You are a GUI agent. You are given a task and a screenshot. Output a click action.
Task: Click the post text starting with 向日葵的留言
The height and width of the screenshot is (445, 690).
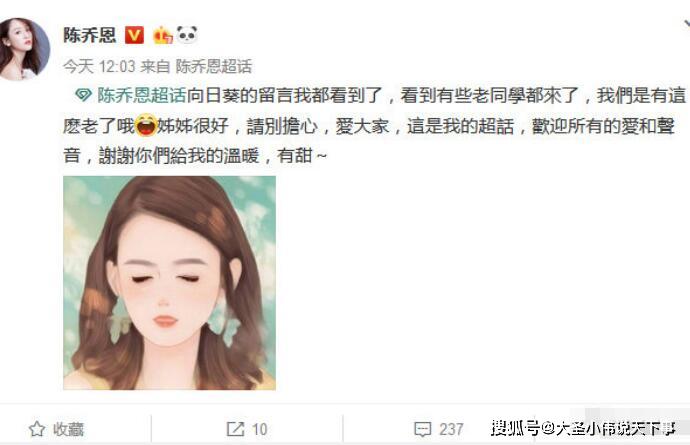point(375,125)
